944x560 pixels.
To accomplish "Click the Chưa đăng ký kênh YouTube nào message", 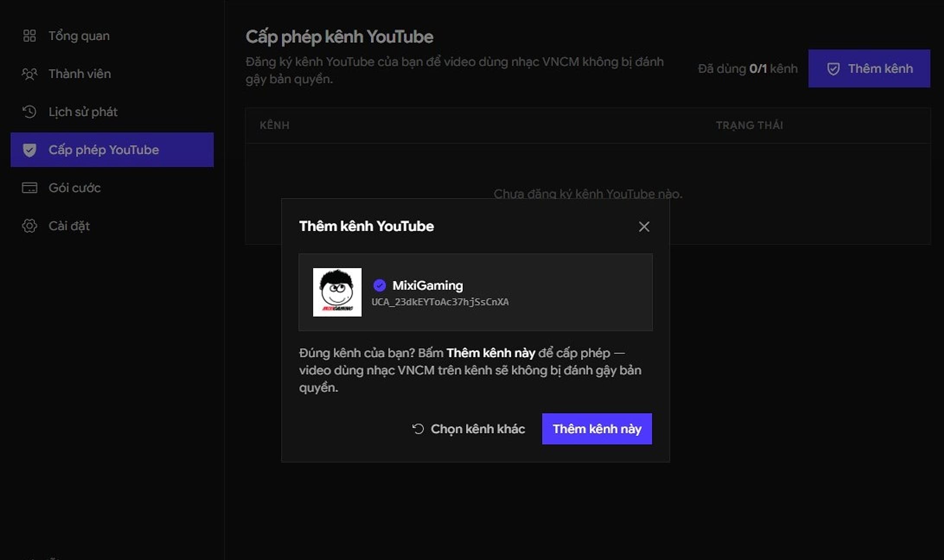I will (588, 194).
